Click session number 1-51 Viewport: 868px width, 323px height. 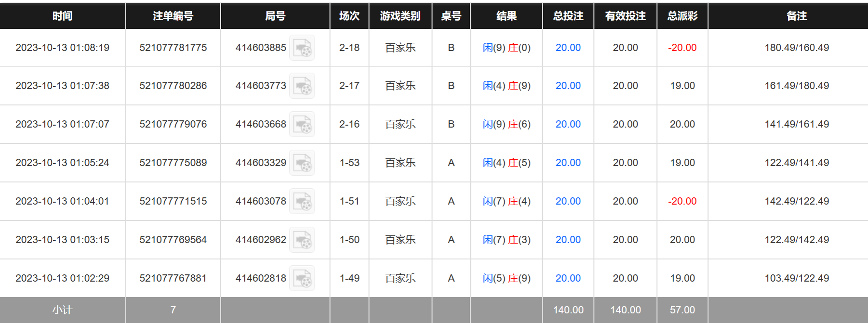(349, 201)
